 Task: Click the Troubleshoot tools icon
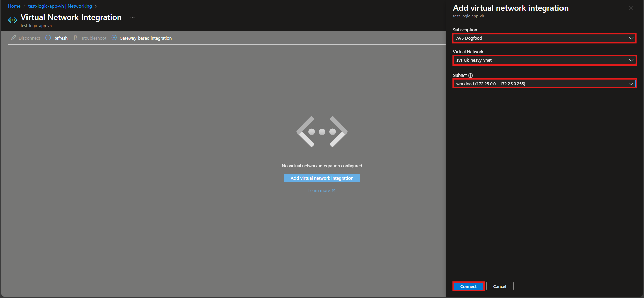[x=76, y=38]
